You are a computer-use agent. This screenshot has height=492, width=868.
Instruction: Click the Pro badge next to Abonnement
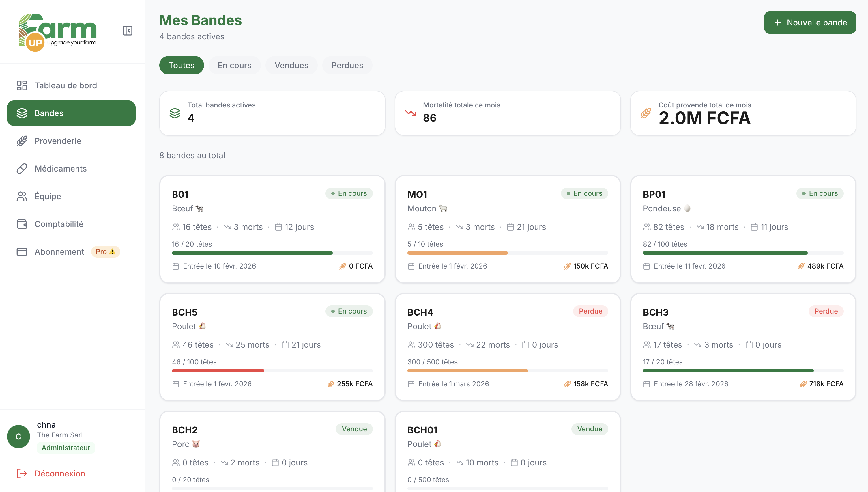pos(106,251)
